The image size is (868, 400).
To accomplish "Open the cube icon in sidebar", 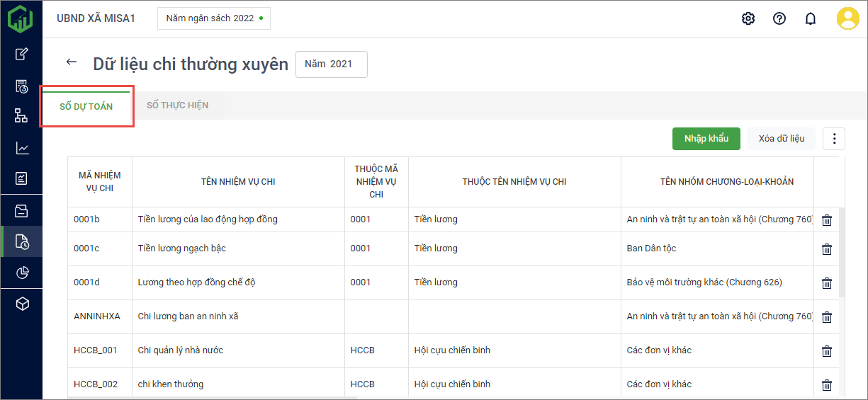I will [22, 304].
